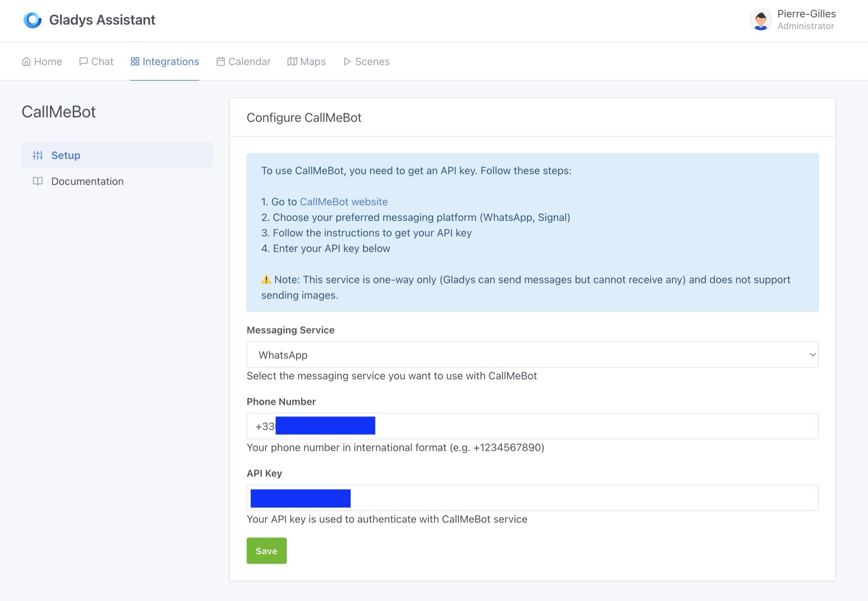Click the Documentation book icon
This screenshot has width=868, height=601.
(x=38, y=181)
